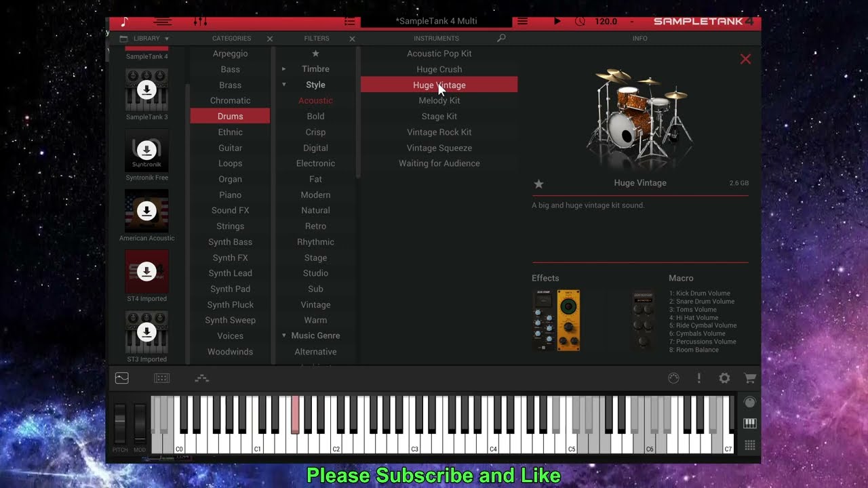Image resolution: width=868 pixels, height=488 pixels.
Task: Show the pad grid icon beside the keyboard
Action: click(x=749, y=445)
